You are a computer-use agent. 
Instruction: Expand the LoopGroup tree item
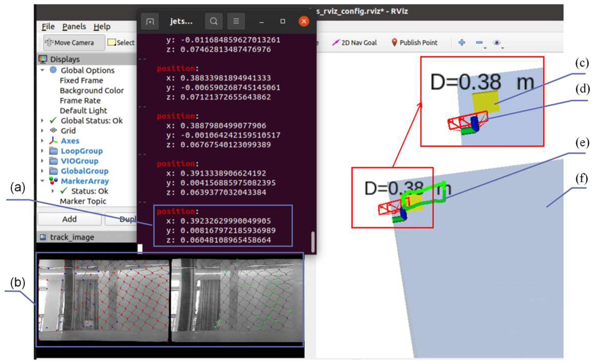(x=42, y=151)
